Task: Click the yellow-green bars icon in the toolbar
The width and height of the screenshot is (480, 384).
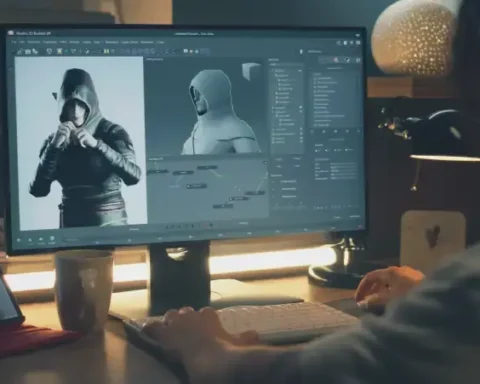Action: click(x=106, y=51)
